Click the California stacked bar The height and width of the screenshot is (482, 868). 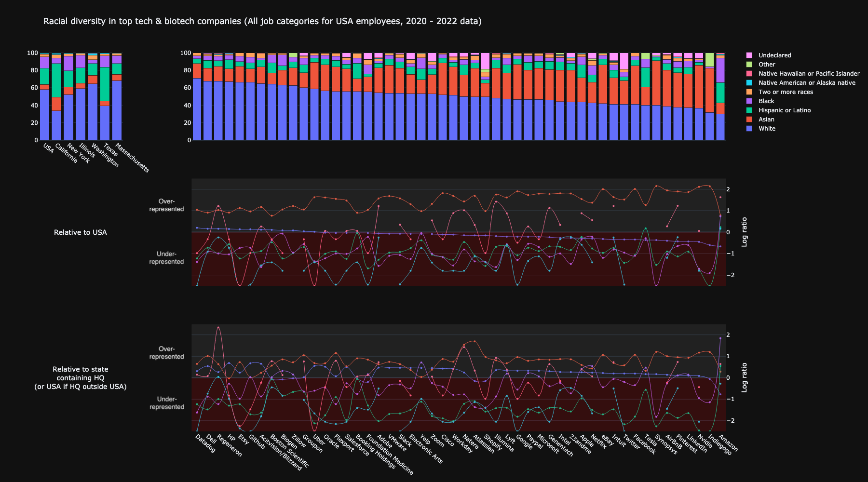(x=56, y=96)
